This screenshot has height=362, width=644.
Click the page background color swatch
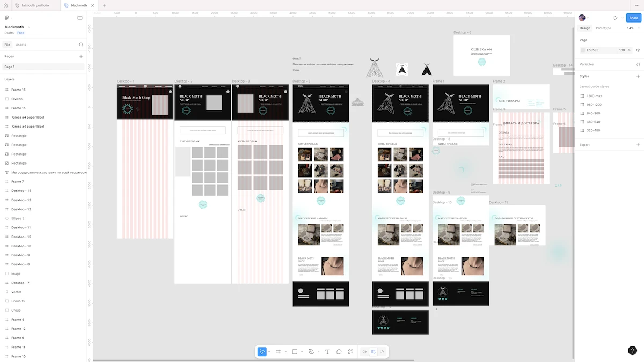(x=583, y=50)
